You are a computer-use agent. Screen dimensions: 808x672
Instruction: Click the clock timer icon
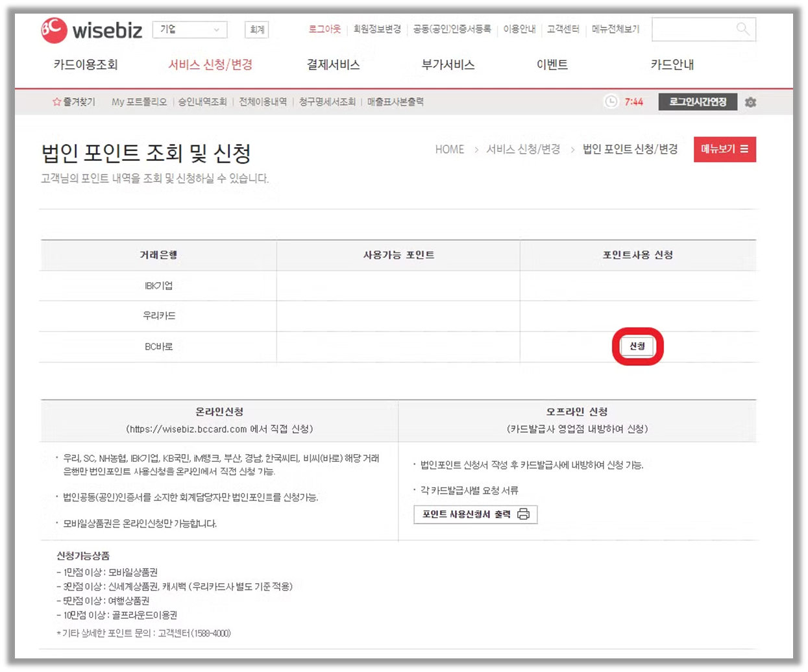(x=611, y=101)
